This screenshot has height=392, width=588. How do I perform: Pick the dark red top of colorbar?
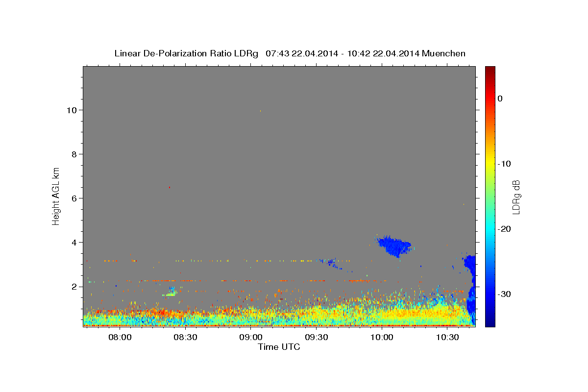pyautogui.click(x=490, y=69)
